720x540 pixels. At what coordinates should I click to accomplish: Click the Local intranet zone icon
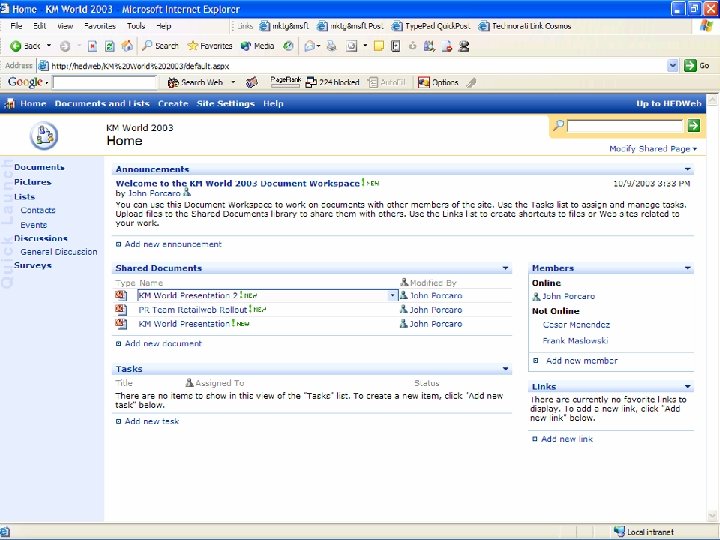point(619,531)
